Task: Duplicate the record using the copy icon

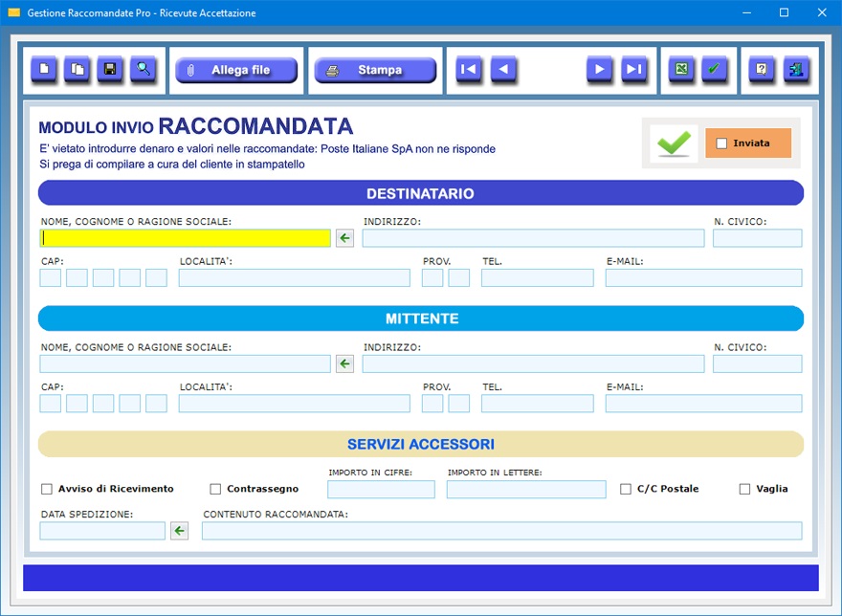Action: coord(78,69)
